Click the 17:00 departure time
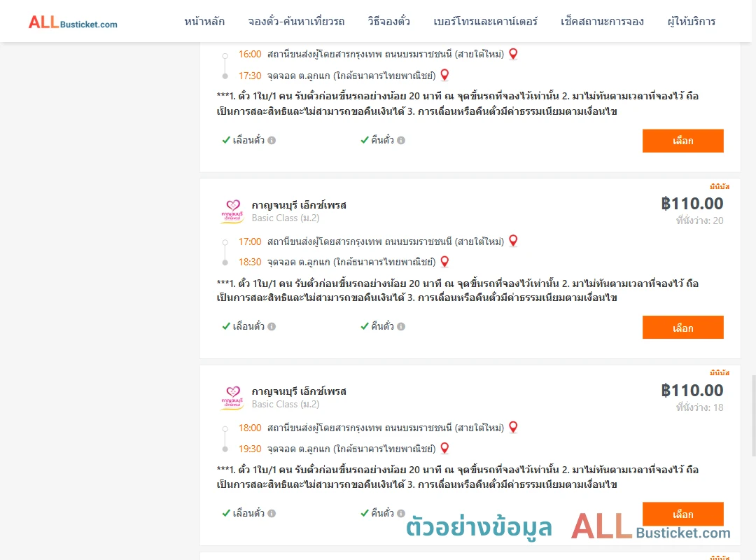Image resolution: width=756 pixels, height=560 pixels. pos(250,241)
